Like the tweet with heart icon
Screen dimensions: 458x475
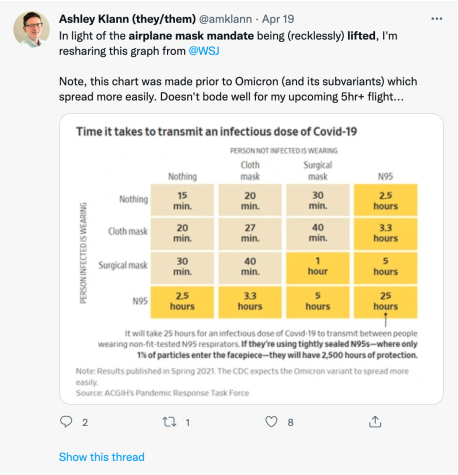(x=271, y=422)
